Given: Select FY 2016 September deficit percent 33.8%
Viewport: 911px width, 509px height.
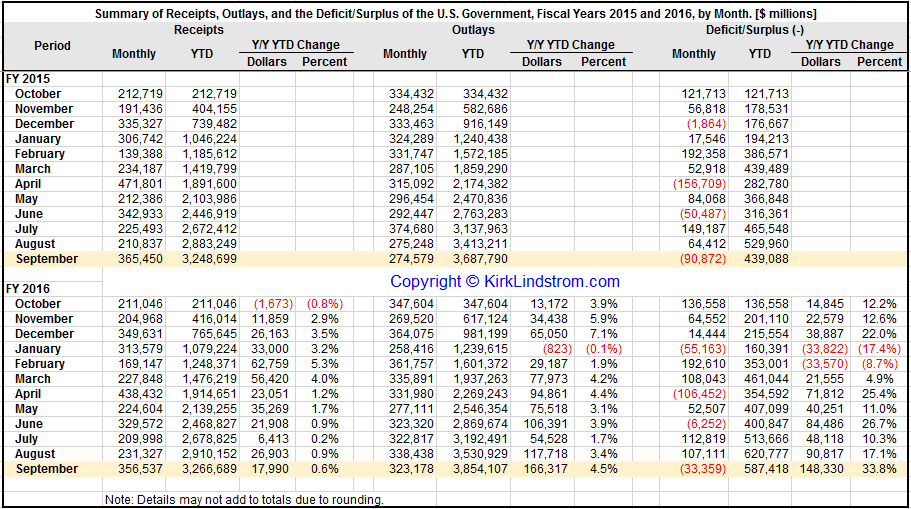Looking at the screenshot, I should point(879,469).
